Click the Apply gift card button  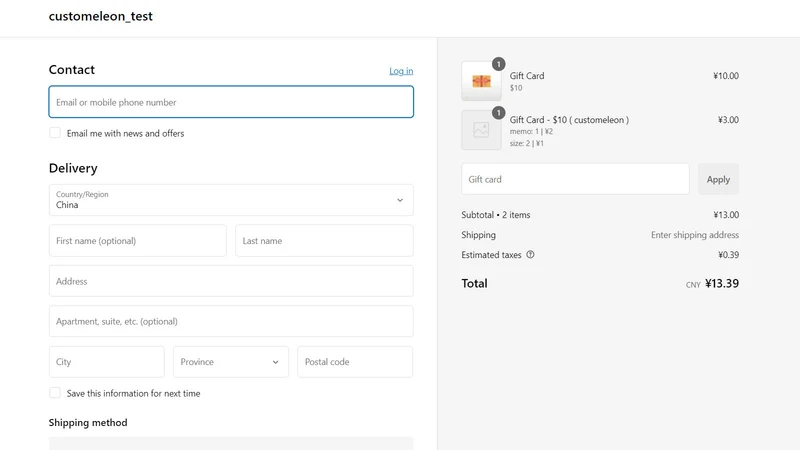coord(718,179)
